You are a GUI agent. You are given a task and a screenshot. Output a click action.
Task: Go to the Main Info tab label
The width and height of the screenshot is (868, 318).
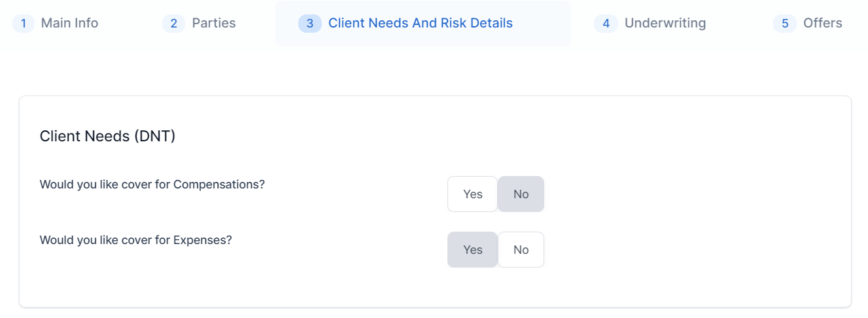tap(69, 24)
